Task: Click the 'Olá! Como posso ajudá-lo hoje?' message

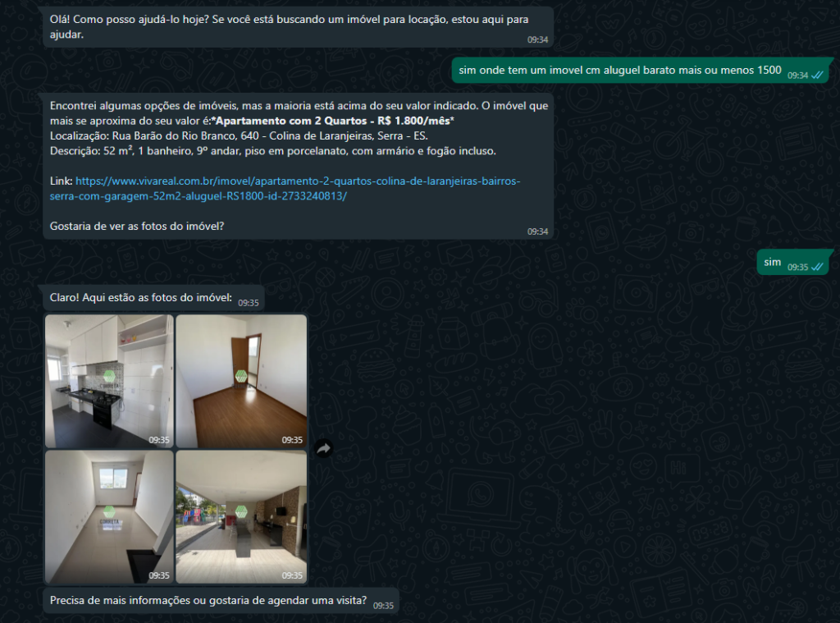Action: click(299, 27)
